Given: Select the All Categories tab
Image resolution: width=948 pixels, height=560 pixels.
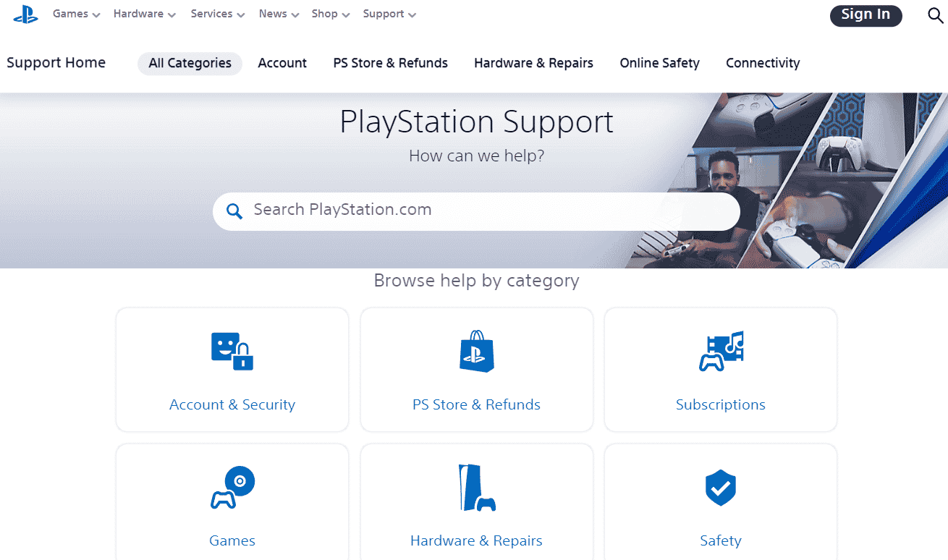Looking at the screenshot, I should click(190, 64).
